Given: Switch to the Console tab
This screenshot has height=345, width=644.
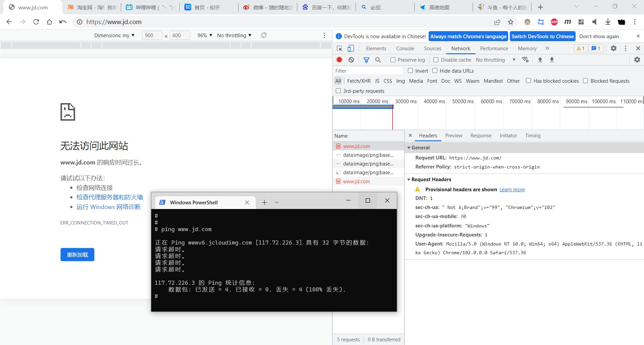Looking at the screenshot, I should [x=405, y=48].
